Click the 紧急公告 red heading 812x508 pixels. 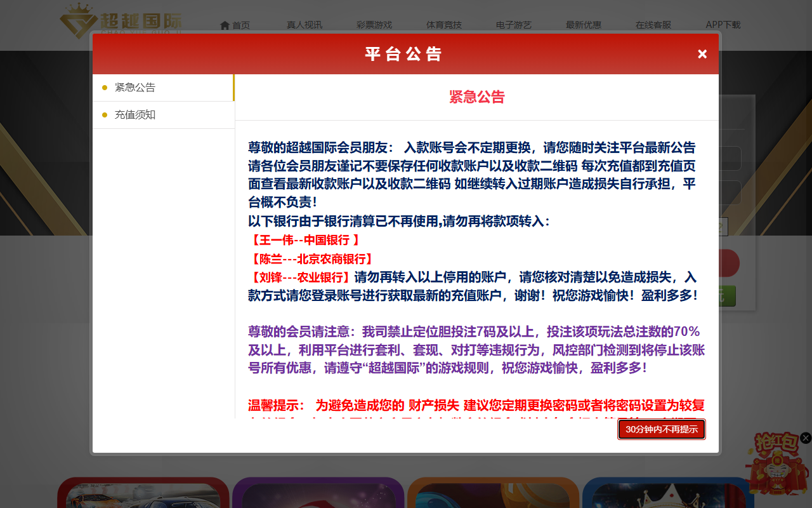click(477, 97)
